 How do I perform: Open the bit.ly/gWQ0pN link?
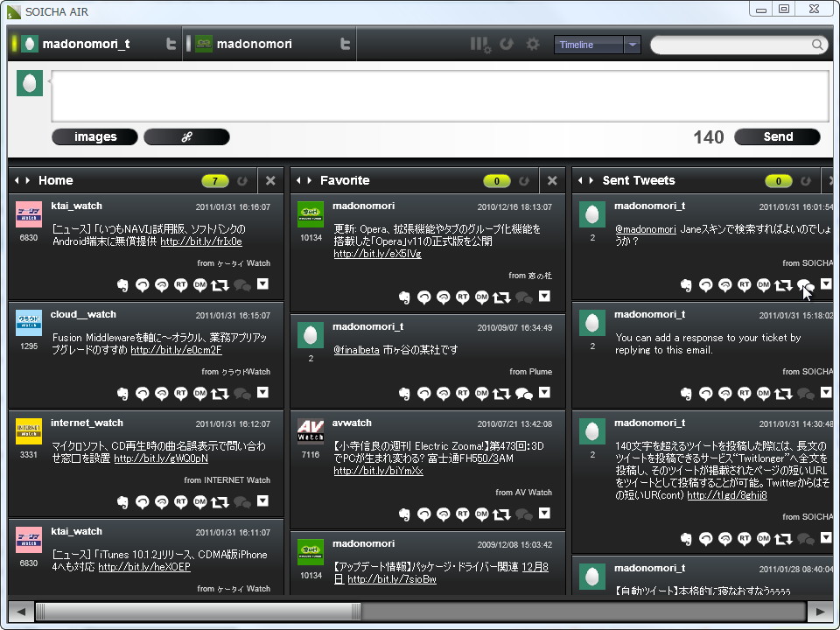[161, 458]
